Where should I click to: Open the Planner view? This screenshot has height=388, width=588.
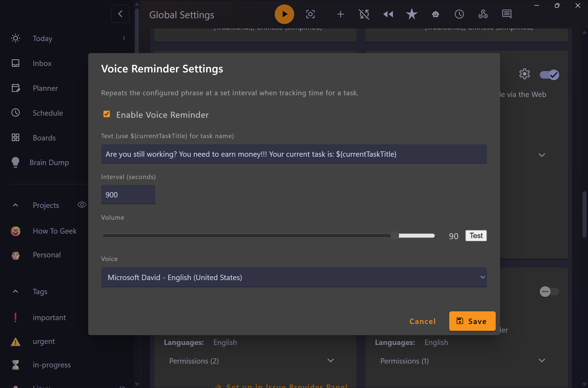coord(45,88)
